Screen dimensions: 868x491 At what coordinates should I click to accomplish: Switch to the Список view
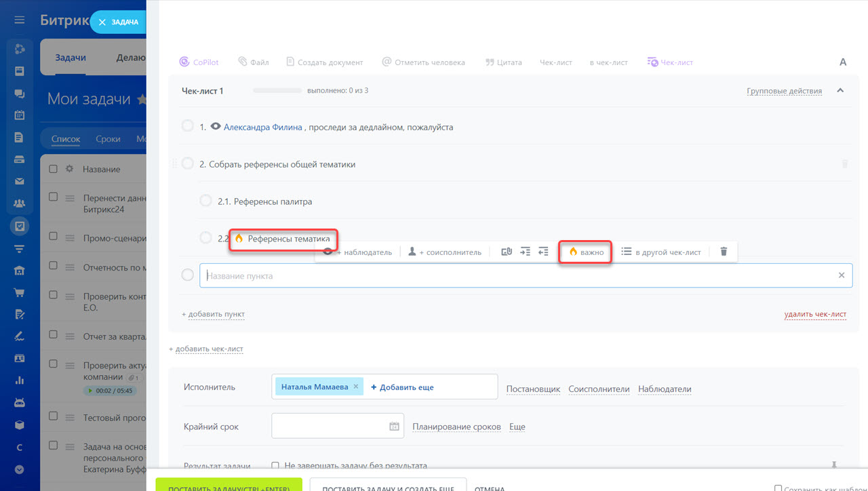pyautogui.click(x=66, y=139)
